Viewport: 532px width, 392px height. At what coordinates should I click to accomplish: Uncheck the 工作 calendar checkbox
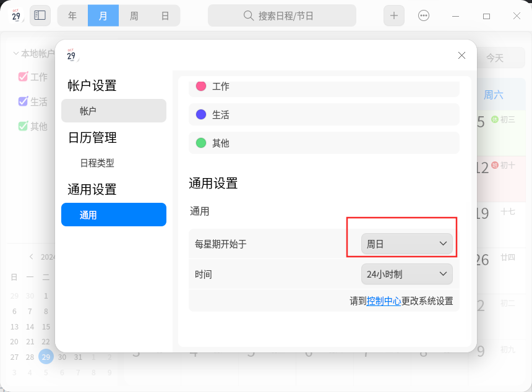coord(23,77)
